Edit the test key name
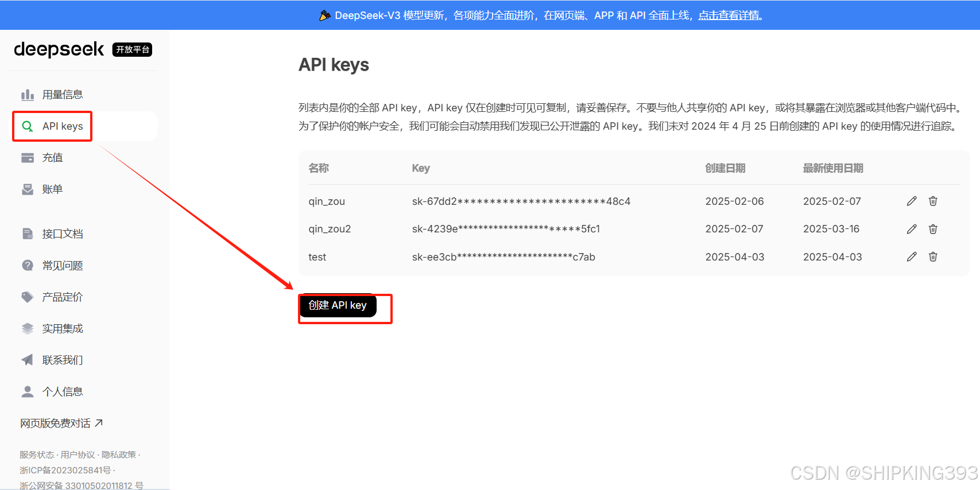Screen dimensions: 980x490 click(x=912, y=256)
